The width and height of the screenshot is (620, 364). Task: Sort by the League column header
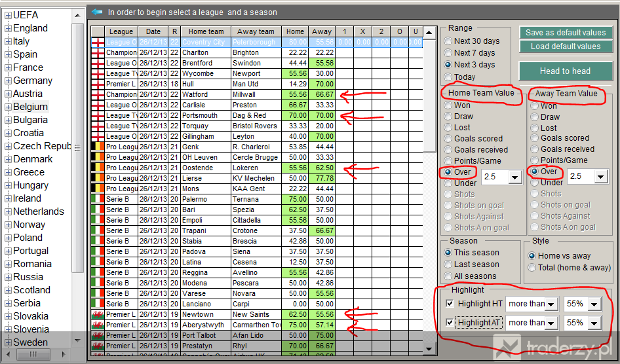coord(121,31)
